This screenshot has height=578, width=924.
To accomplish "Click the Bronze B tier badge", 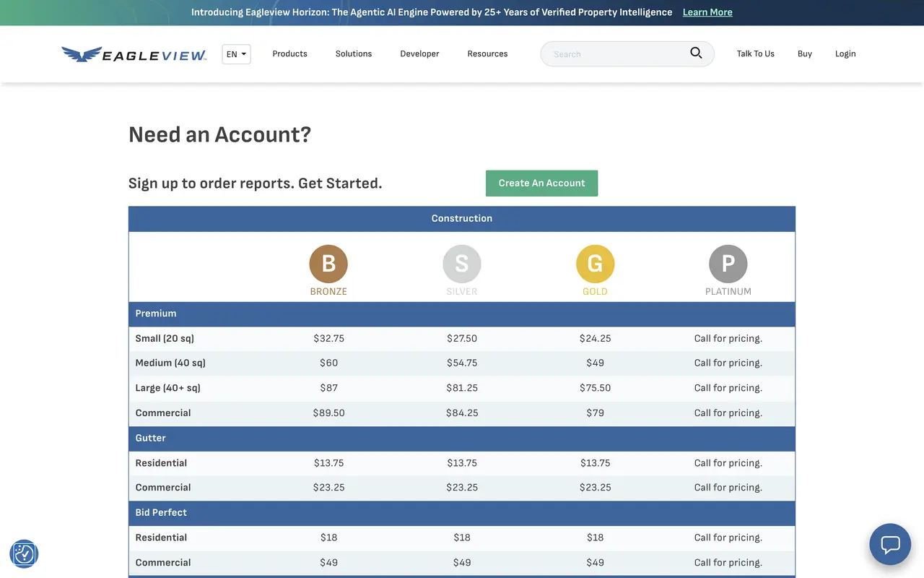I will [328, 264].
